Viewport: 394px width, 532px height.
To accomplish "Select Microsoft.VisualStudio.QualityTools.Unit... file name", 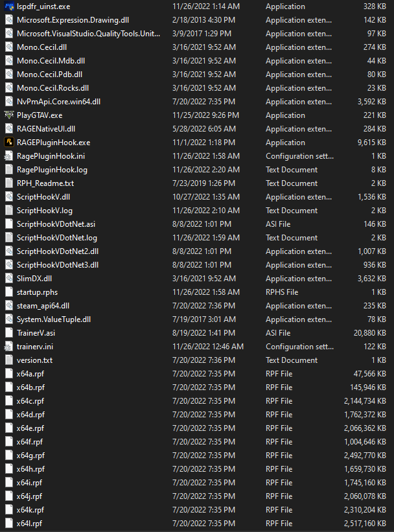I will 88,34.
